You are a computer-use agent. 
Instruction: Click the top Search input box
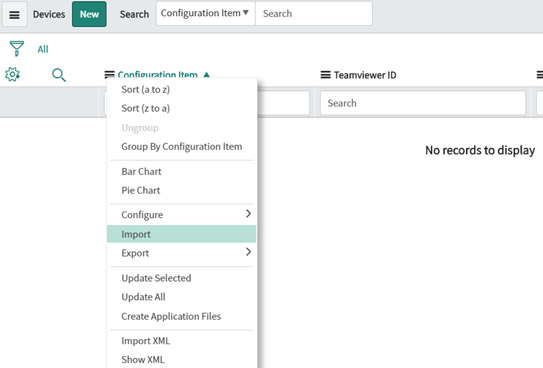[x=314, y=14]
